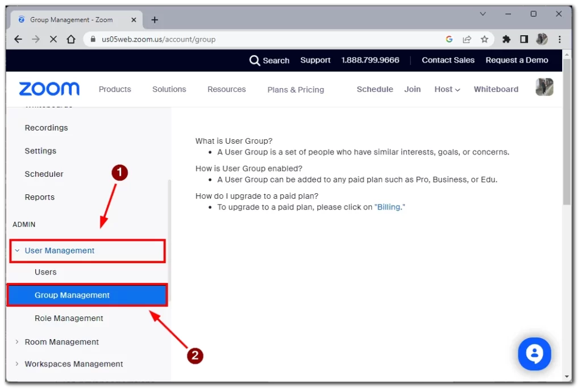Click Contact Sales

[448, 60]
